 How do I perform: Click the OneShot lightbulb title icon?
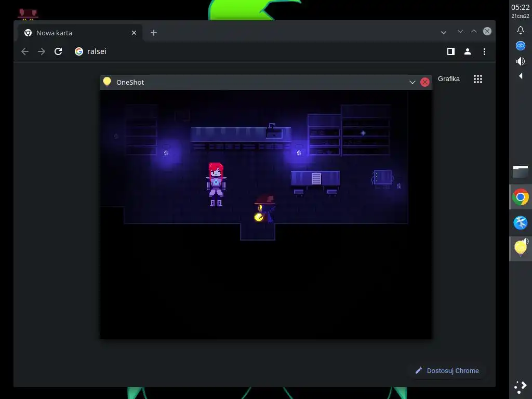(107, 82)
